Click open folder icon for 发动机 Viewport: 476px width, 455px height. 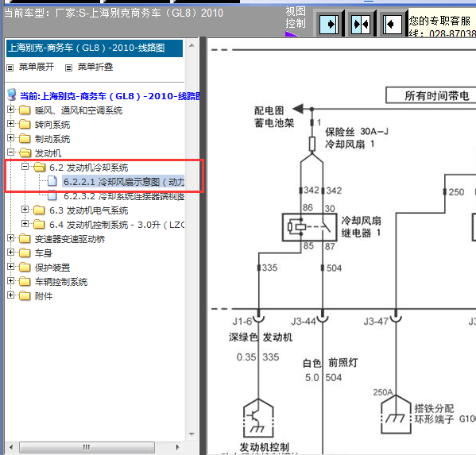click(x=25, y=152)
